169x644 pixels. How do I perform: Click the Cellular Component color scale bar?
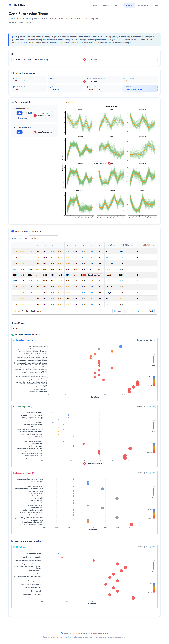[x=154, y=448]
